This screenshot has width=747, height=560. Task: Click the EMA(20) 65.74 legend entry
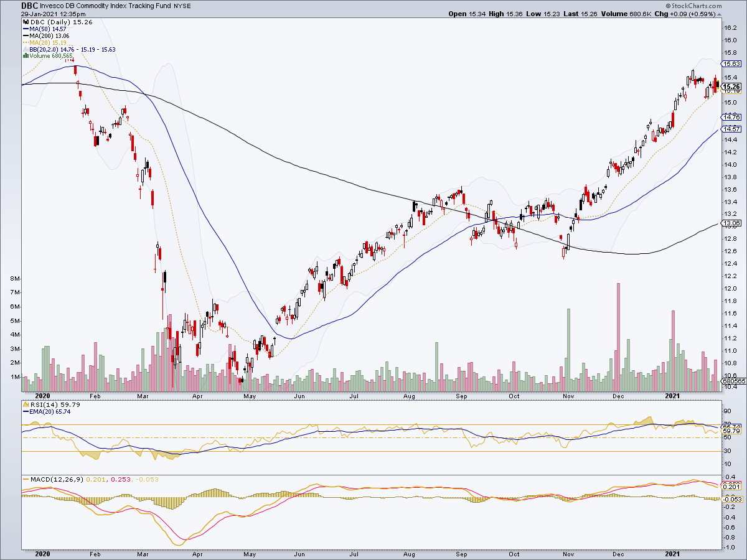(x=50, y=412)
